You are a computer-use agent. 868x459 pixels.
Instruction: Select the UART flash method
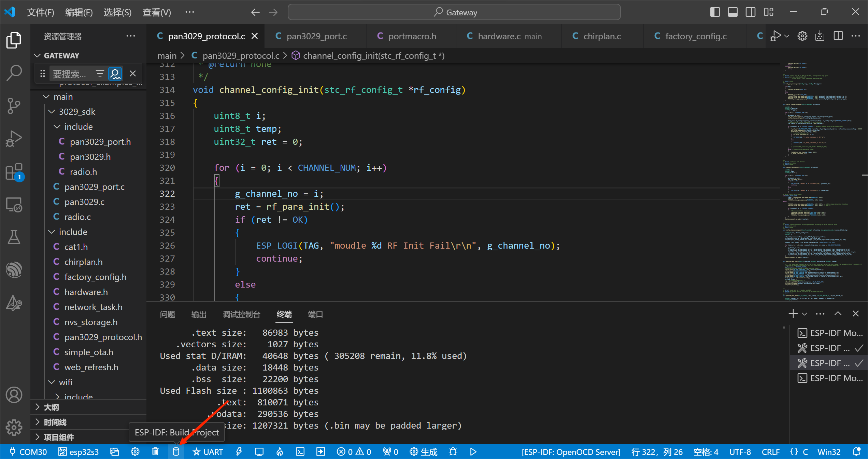point(208,452)
